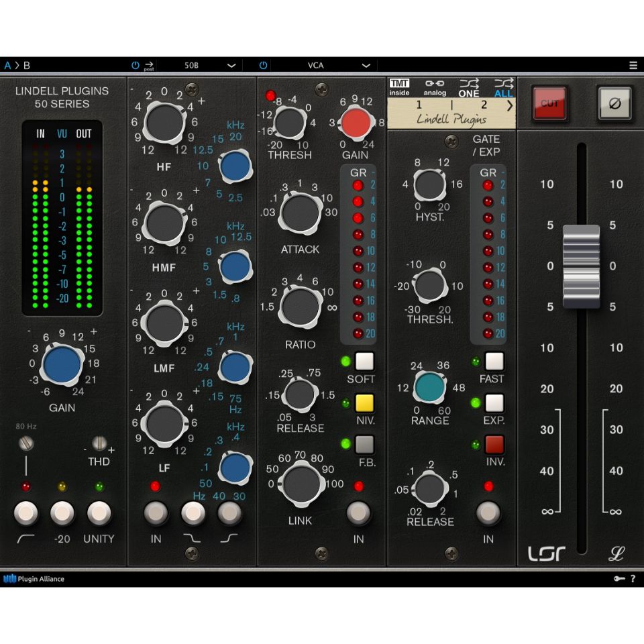Toggle the compressor SOFT knee button
Viewport: 644px width, 644px height.
pos(364,362)
